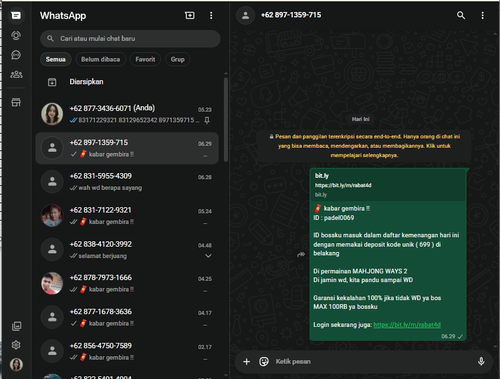Click the profile photo of +62 878-7973-1666
500x379 pixels.
(52, 283)
